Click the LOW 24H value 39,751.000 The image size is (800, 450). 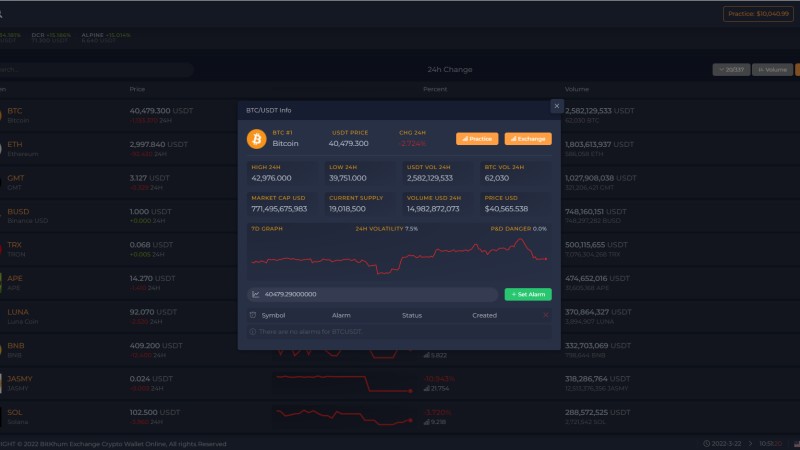(x=347, y=178)
